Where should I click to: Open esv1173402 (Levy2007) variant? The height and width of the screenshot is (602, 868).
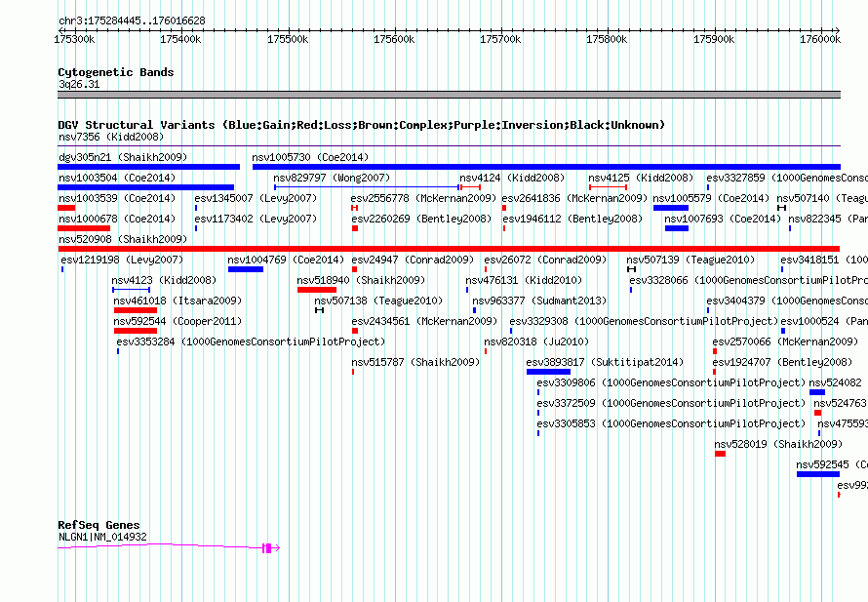(x=256, y=219)
